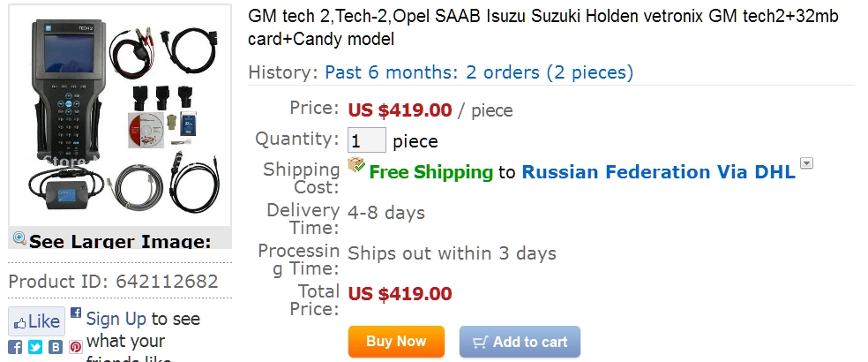
Task: Click the magnifier icon beside See Larger Image
Action: pos(19,238)
